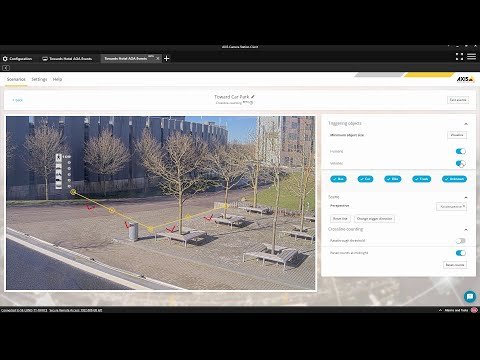Collapse the Scene section
Image resolution: width=480 pixels, height=360 pixels.
(x=466, y=197)
